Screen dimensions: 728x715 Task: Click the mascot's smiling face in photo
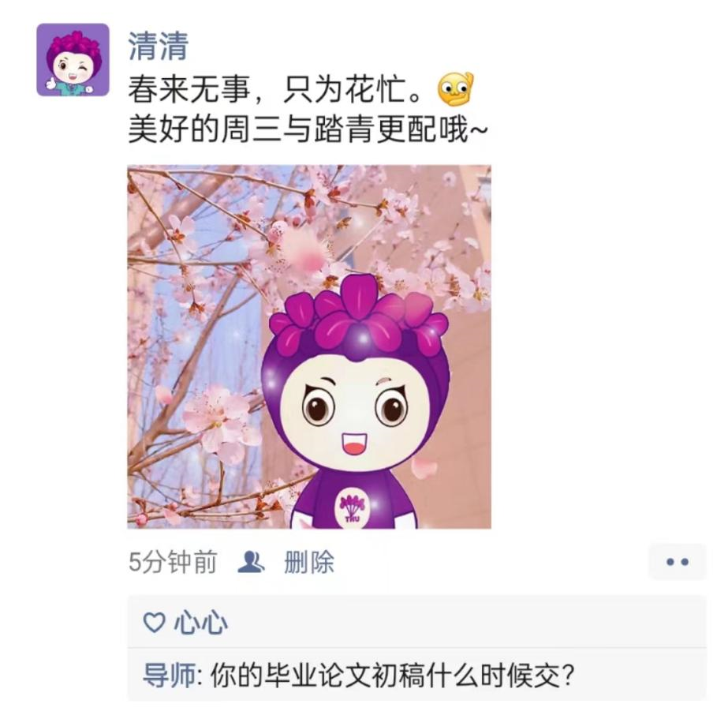(x=355, y=411)
